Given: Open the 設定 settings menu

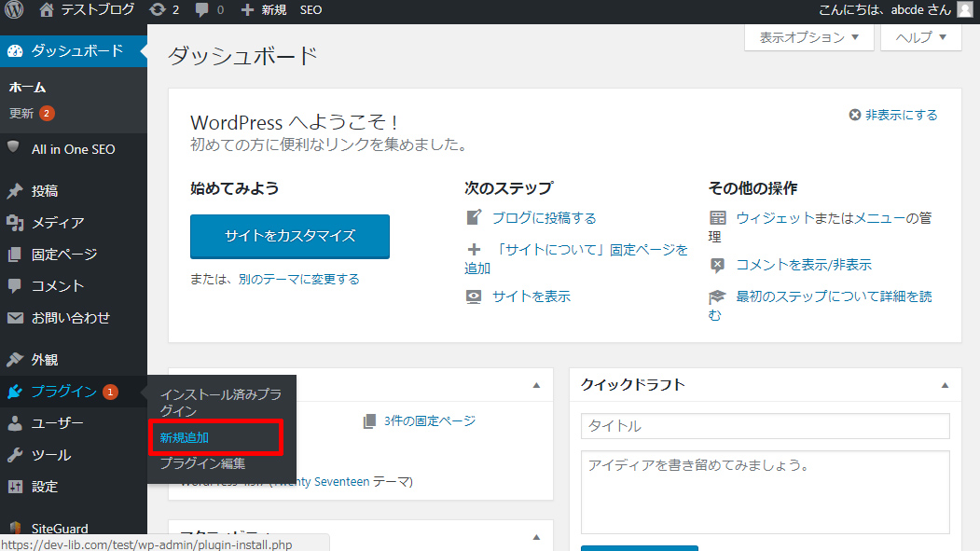Looking at the screenshot, I should point(44,487).
